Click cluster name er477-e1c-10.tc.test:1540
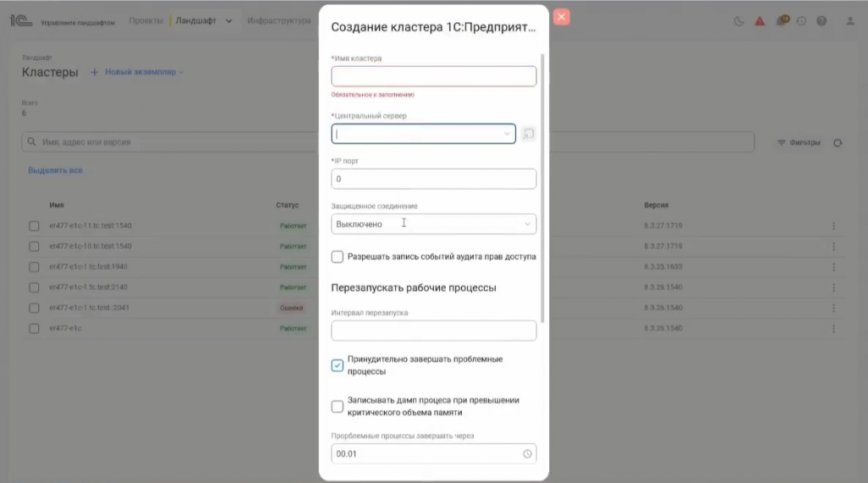Image resolution: width=868 pixels, height=483 pixels. tap(90, 247)
